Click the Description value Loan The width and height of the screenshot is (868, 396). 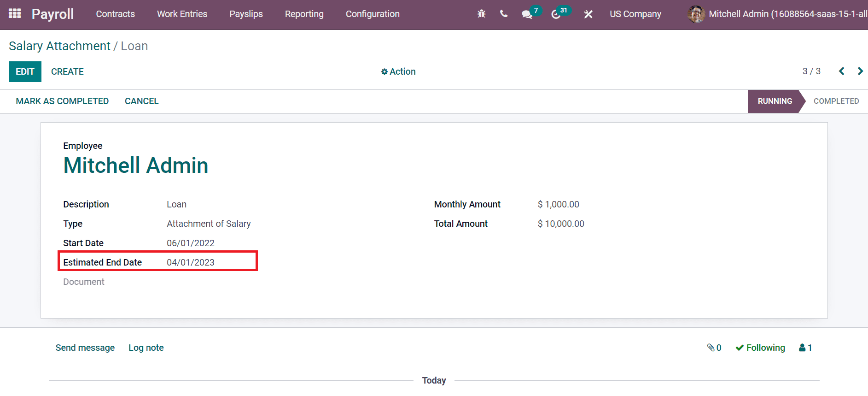[x=176, y=204]
